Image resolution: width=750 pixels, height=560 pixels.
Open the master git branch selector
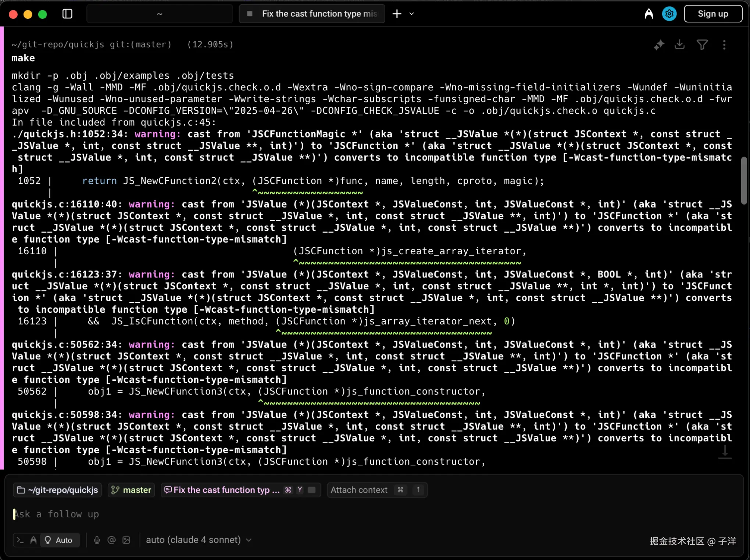(131, 490)
